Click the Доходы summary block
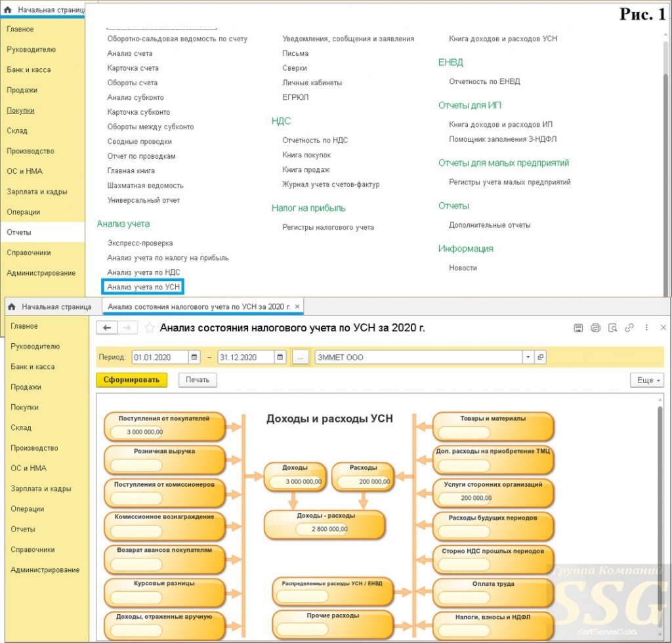 (295, 476)
